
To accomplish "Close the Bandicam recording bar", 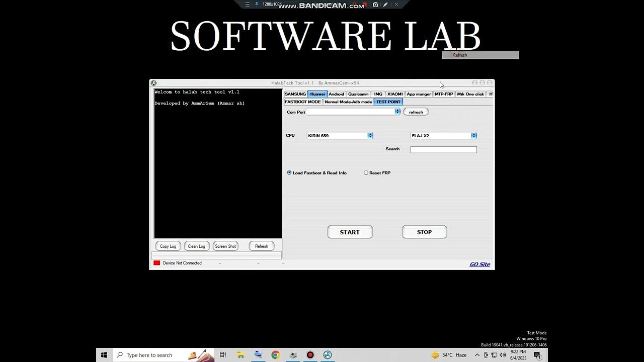I will click(396, 5).
